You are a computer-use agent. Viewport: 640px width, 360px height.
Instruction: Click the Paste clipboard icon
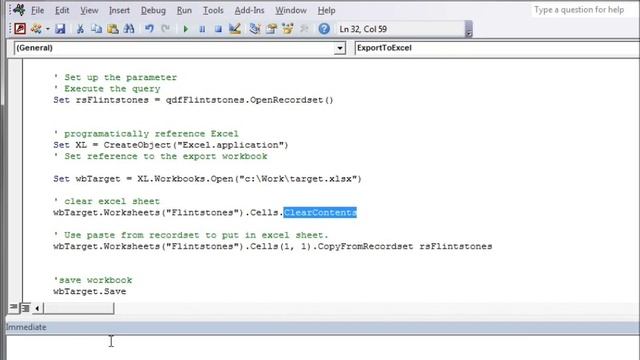pos(113,29)
